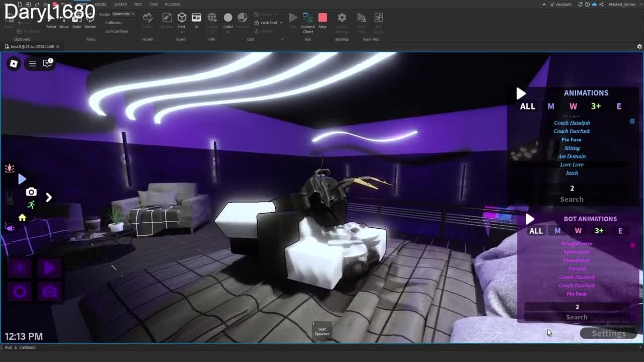
Task: Click the green running figure icon
Action: pos(31,205)
